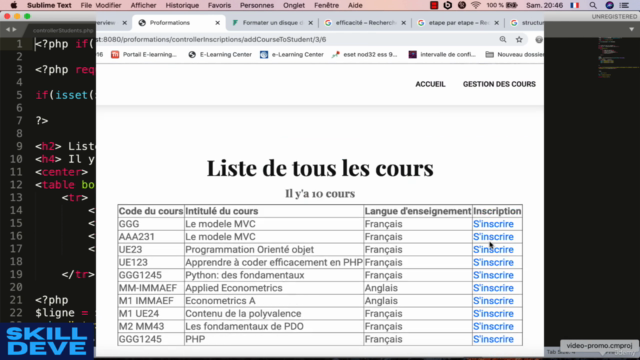Switch to efficacité – Recherche tab
Viewport: 640px width, 360px height.
tap(366, 23)
